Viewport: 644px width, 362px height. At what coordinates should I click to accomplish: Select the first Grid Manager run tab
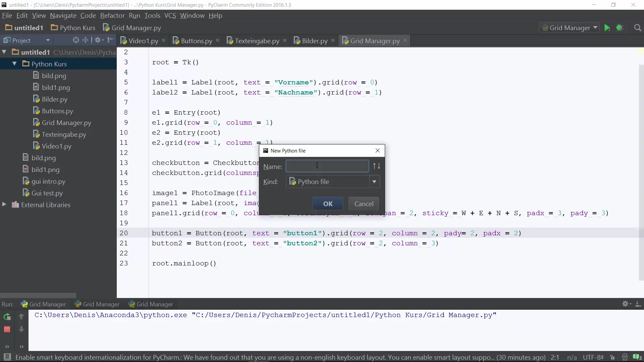point(44,304)
